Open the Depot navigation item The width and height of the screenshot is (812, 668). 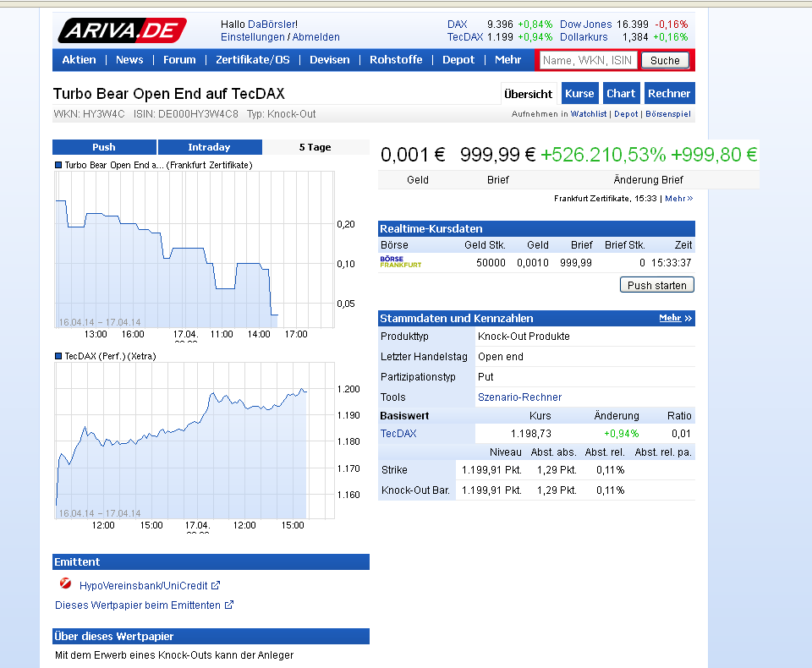[x=458, y=59]
